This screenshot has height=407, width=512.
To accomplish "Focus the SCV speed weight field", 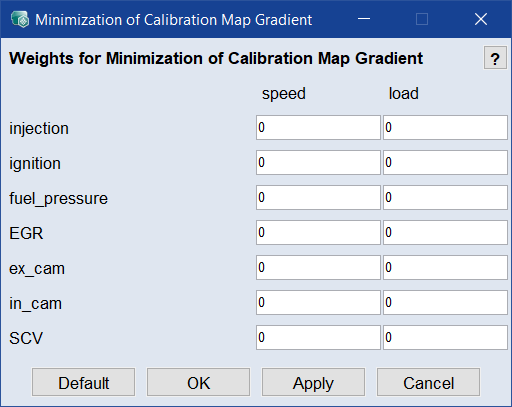I will click(318, 338).
